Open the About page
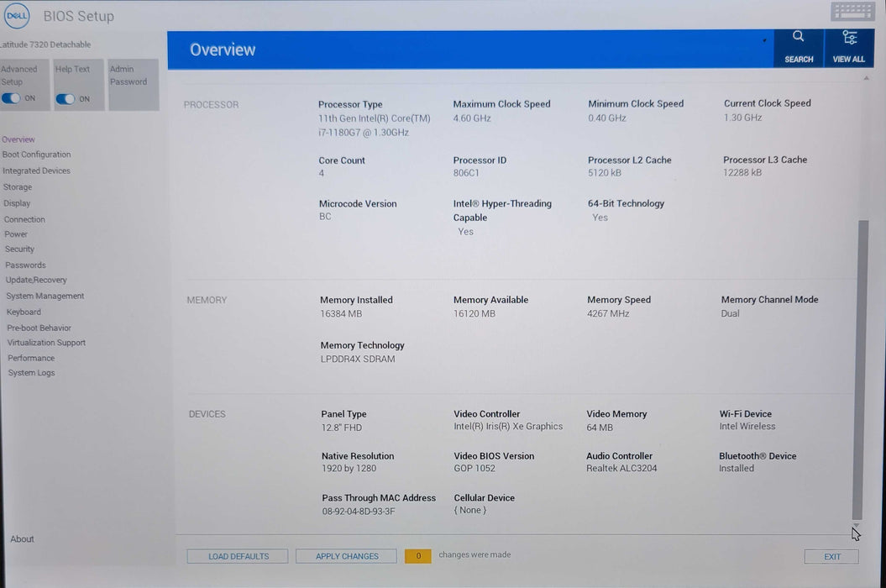886x588 pixels. [x=22, y=538]
